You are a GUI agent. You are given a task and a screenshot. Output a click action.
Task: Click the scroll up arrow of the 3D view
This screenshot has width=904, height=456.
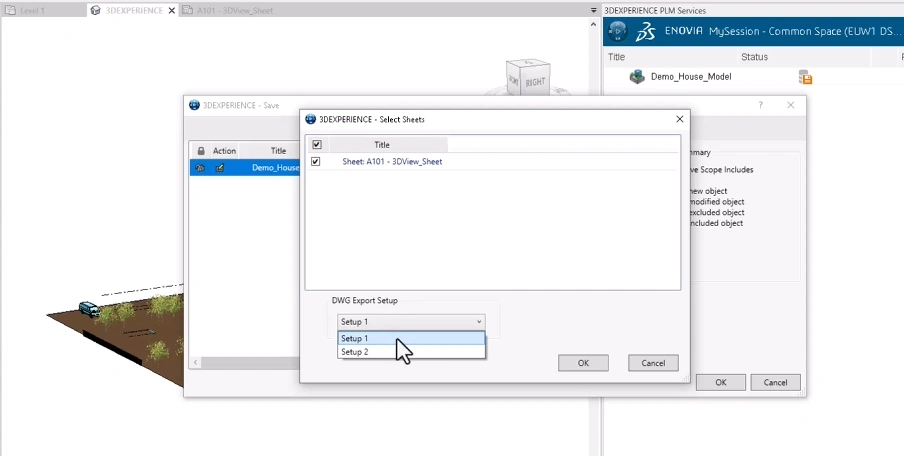593,25
